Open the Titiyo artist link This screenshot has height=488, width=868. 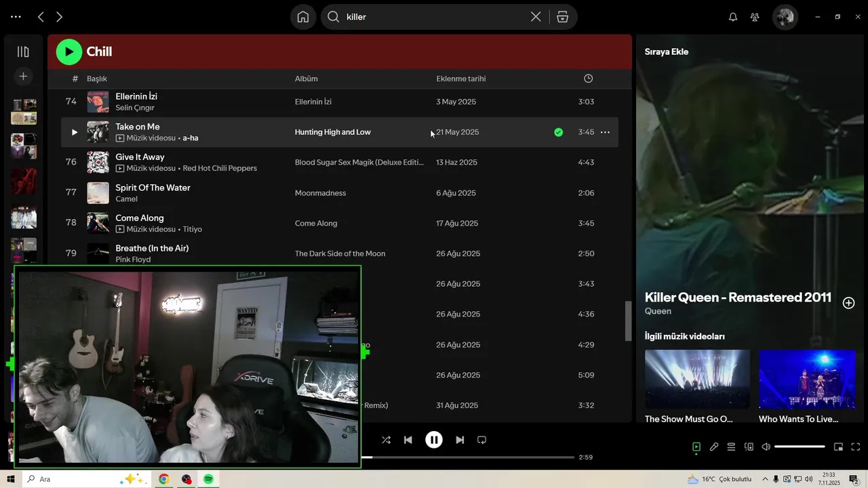point(193,229)
